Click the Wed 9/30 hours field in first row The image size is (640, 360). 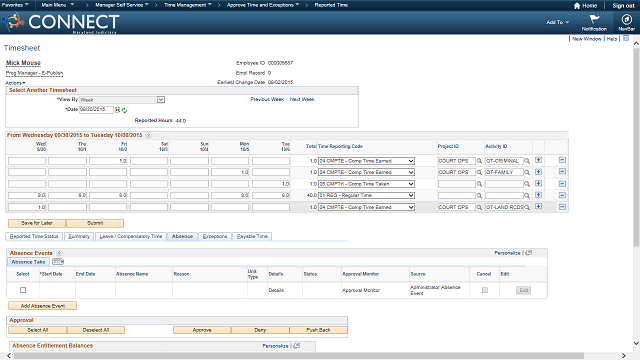coord(27,161)
